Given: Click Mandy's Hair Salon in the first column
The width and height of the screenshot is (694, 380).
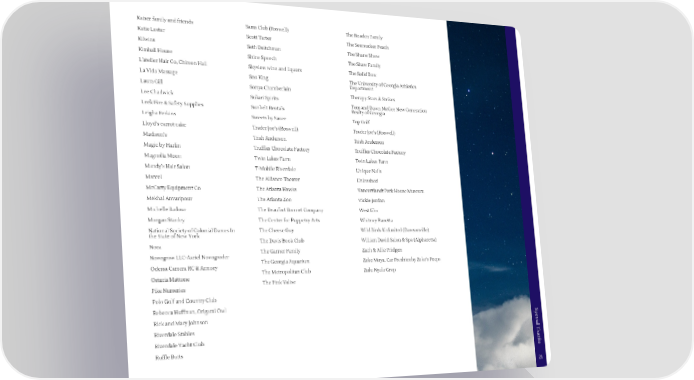Looking at the screenshot, I should pyautogui.click(x=167, y=166).
